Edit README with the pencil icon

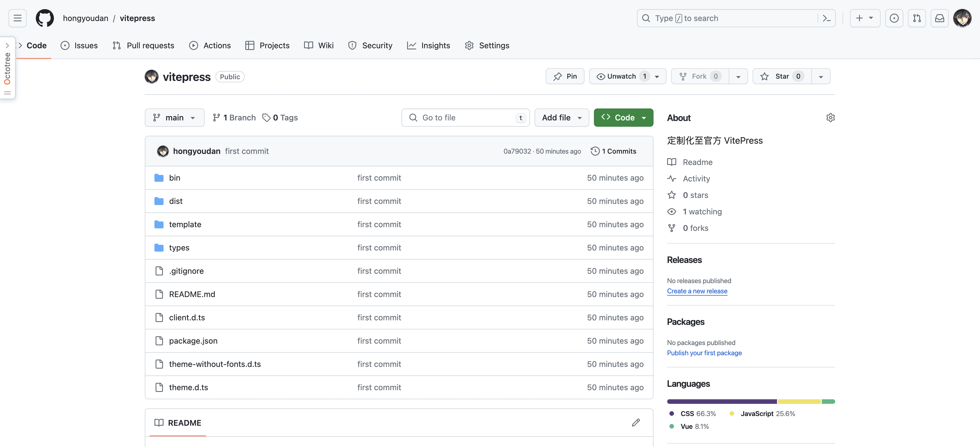click(636, 423)
